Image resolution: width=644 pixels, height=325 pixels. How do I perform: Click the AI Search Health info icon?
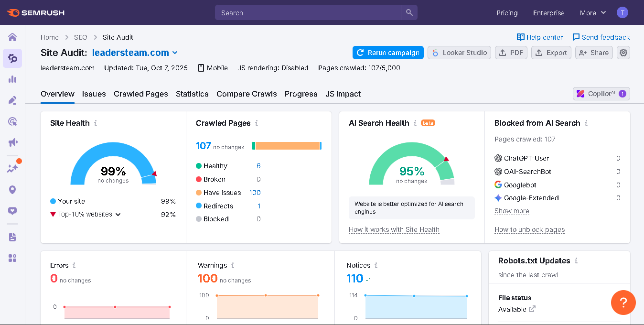point(415,123)
